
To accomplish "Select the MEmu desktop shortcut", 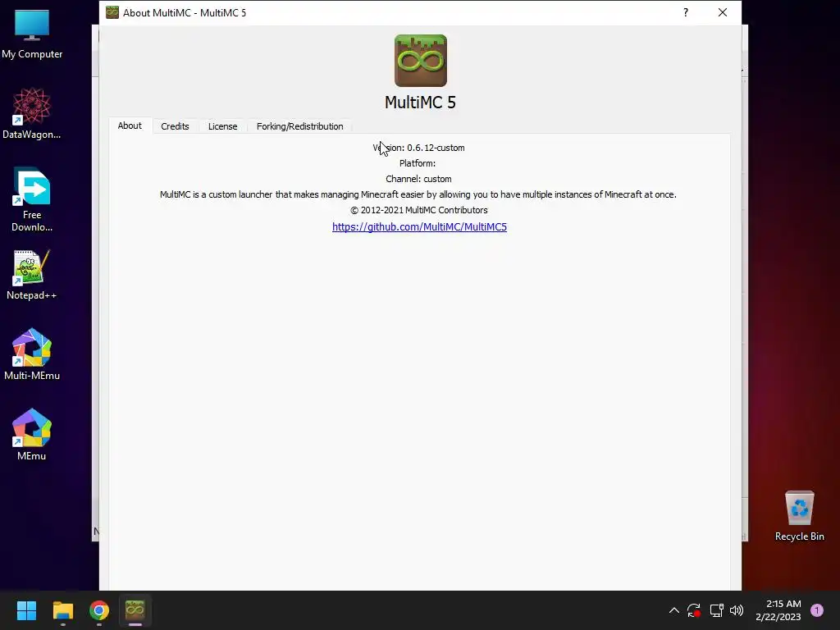I will 32,435.
